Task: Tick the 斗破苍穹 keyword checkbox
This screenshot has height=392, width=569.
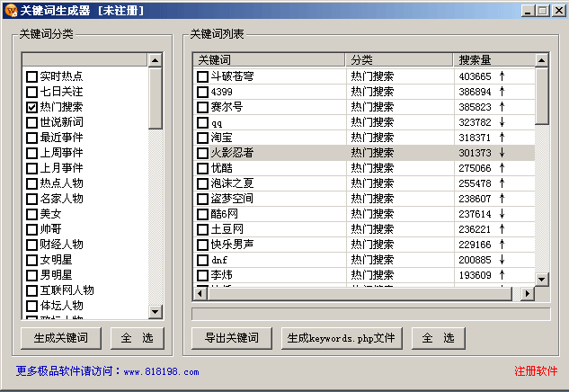Action: [202, 76]
